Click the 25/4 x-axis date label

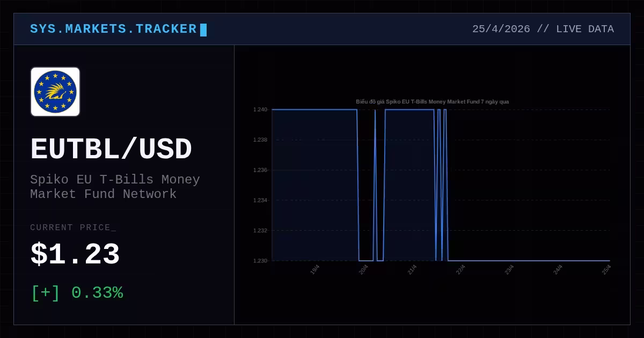click(606, 269)
